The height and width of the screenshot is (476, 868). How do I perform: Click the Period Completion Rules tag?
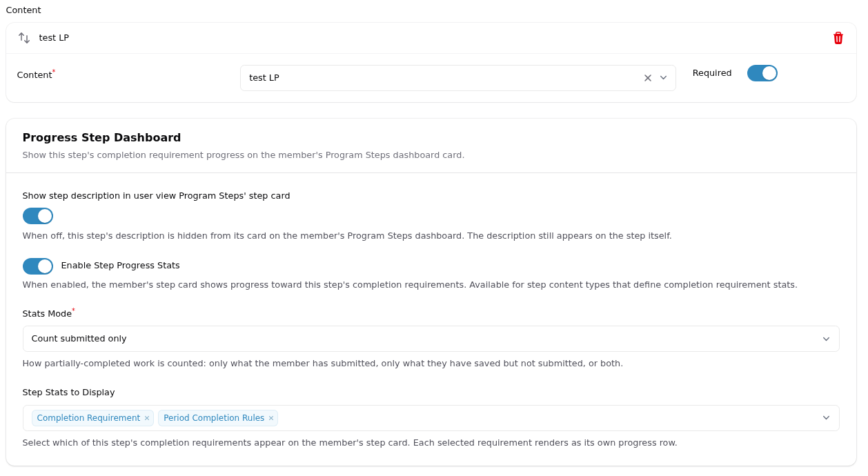(x=214, y=418)
